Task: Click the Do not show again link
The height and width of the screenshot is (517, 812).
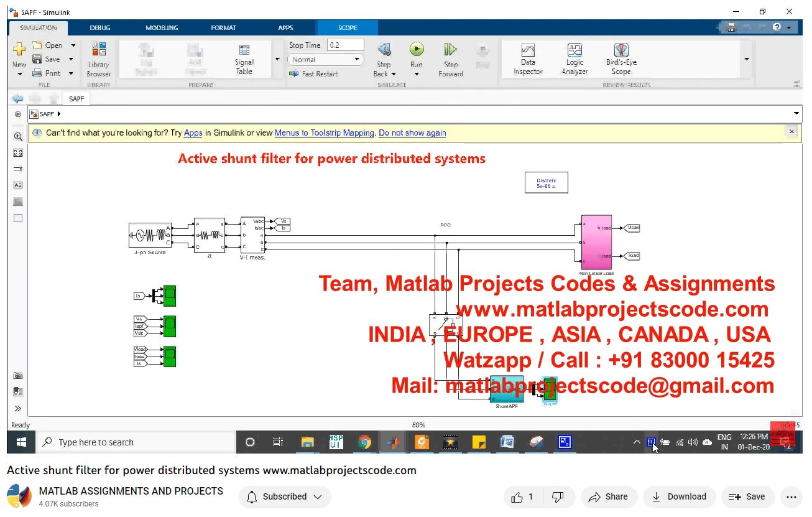Action: click(x=412, y=133)
